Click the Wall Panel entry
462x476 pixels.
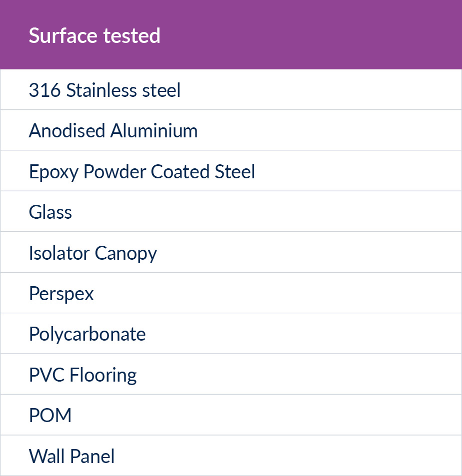tap(72, 456)
